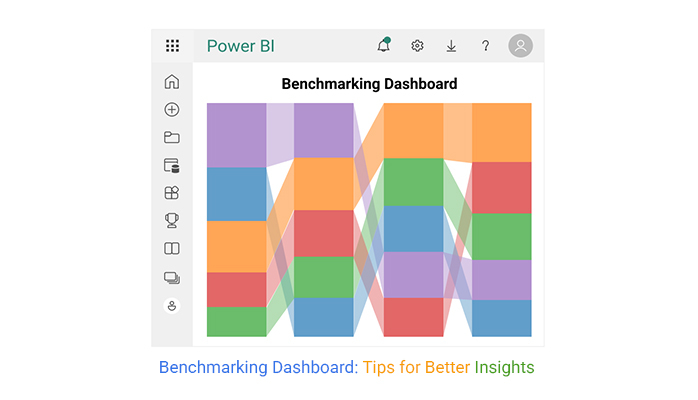Open the Apps icon in sidebar
Image resolution: width=698 pixels, height=400 pixels.
pos(172,193)
